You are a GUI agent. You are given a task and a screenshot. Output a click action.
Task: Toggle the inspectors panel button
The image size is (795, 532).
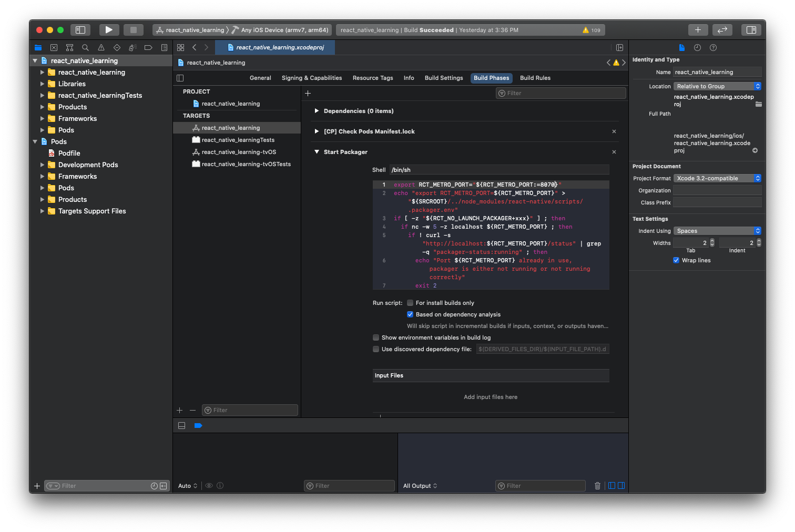(x=751, y=30)
